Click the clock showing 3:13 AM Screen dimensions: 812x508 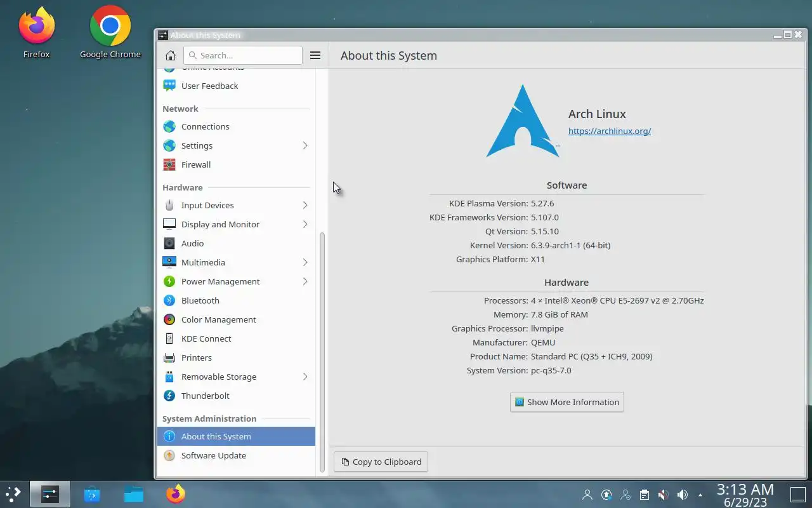point(745,495)
